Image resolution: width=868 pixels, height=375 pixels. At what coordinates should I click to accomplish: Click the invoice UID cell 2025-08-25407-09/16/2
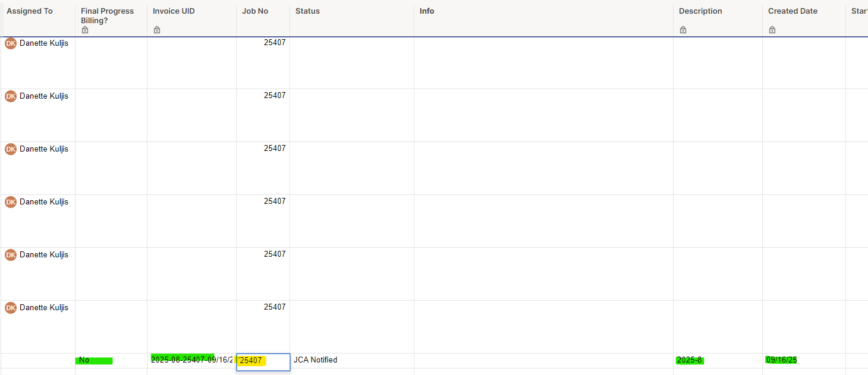click(x=192, y=361)
